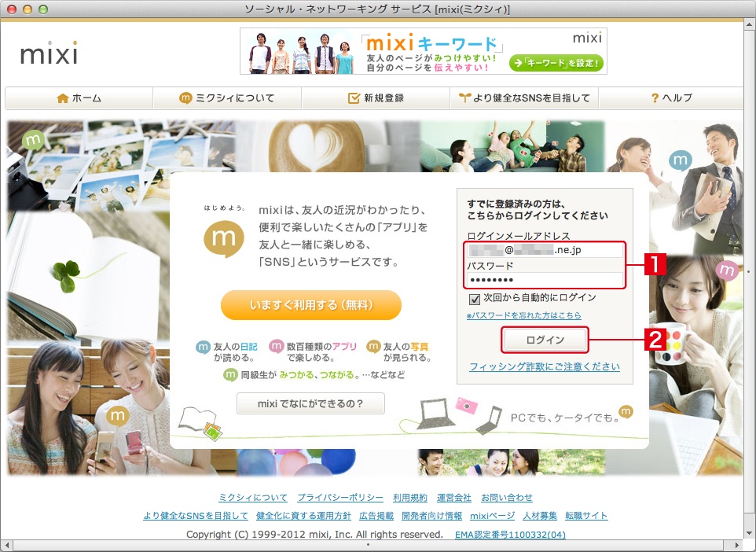Open the 運営会社 footer link

pos(454,498)
